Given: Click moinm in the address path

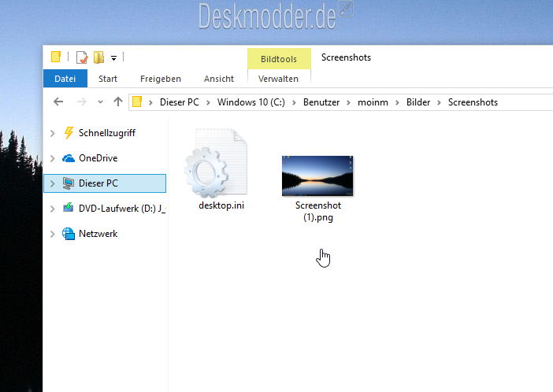Looking at the screenshot, I should click(x=373, y=102).
